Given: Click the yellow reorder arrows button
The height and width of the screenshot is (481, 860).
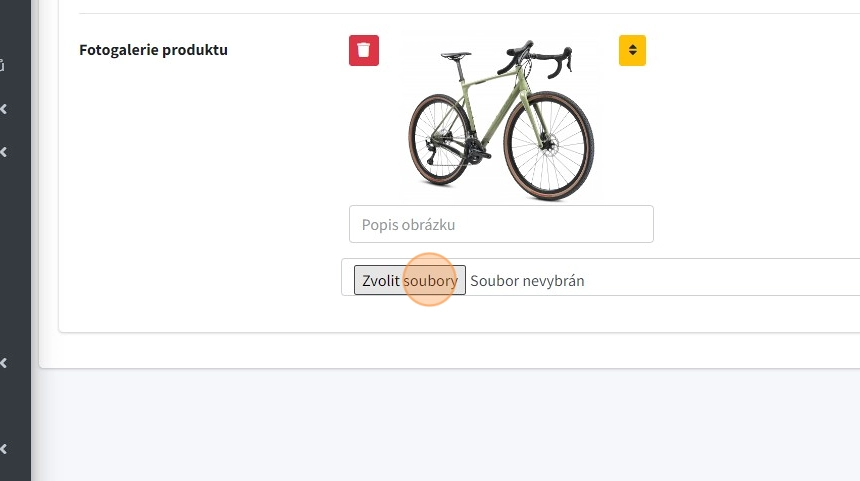Looking at the screenshot, I should (x=632, y=50).
